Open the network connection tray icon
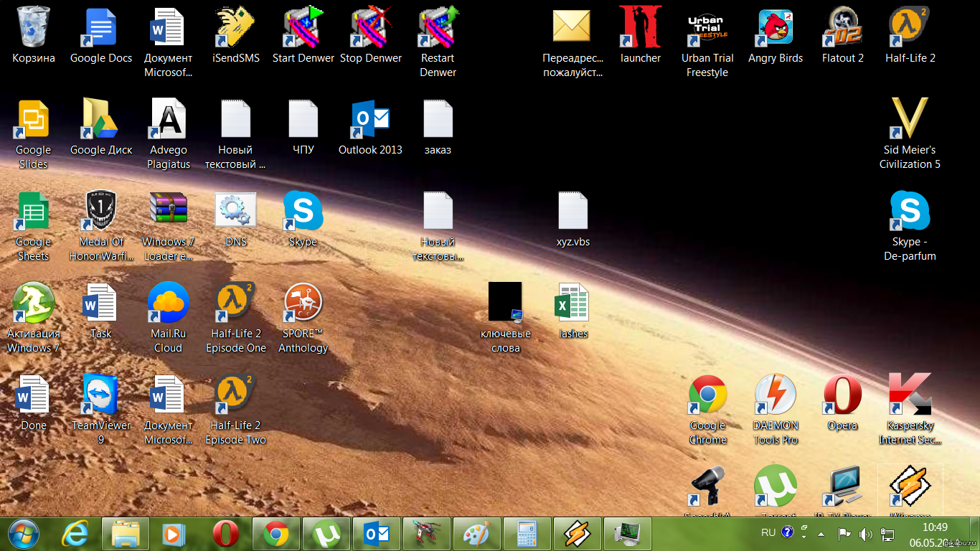 pos(887,533)
